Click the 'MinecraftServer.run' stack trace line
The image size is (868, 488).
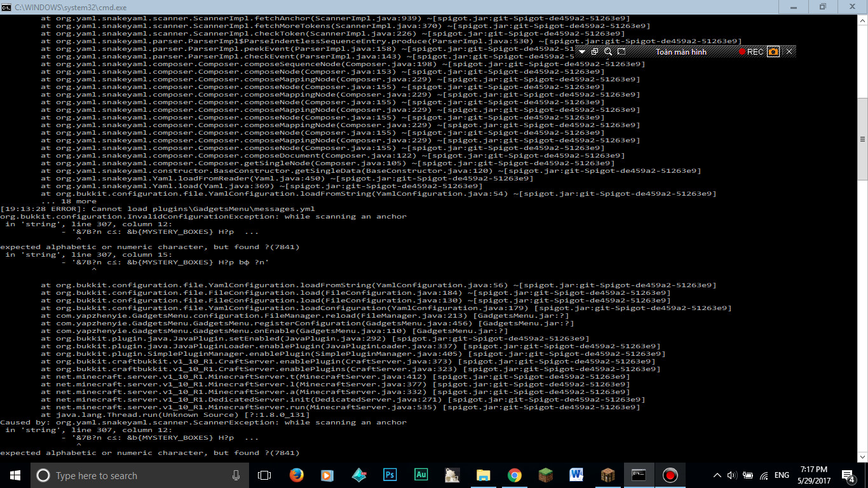pos(341,407)
